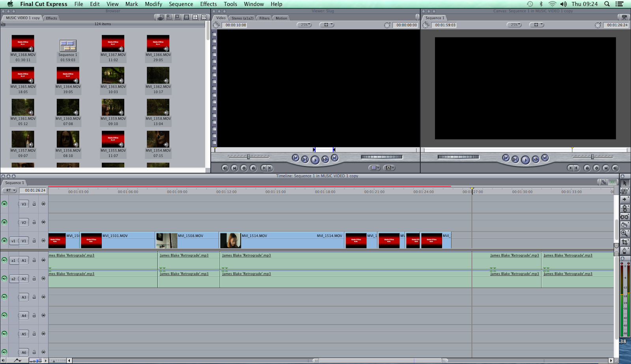Hide video track V3
This screenshot has width=631, height=364.
point(4,204)
